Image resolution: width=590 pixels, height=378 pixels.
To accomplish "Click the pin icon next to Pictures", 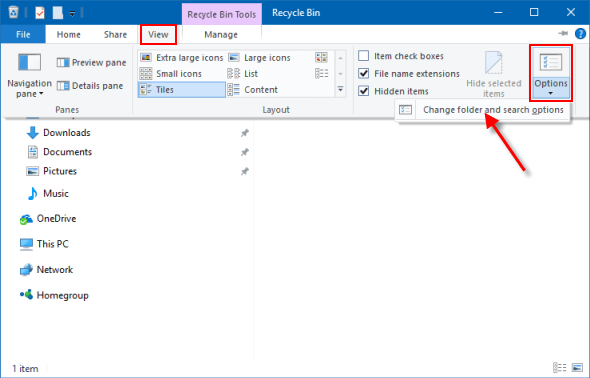I will [245, 172].
